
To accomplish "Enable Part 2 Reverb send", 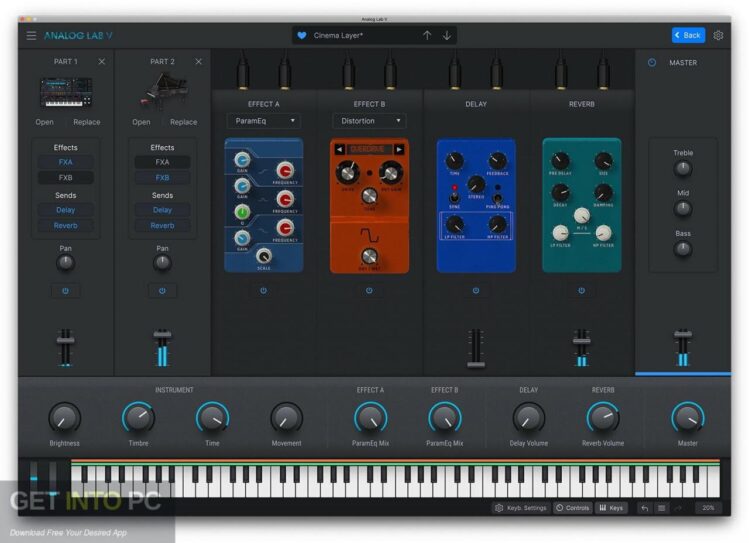I will 162,225.
